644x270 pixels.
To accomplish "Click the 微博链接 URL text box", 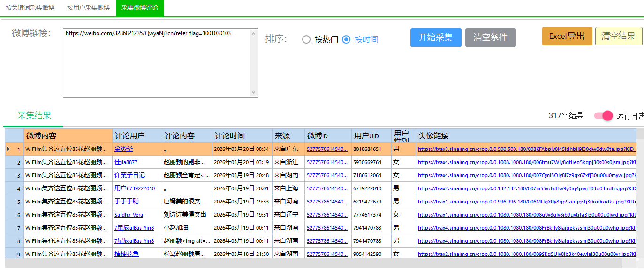I will 157,63.
